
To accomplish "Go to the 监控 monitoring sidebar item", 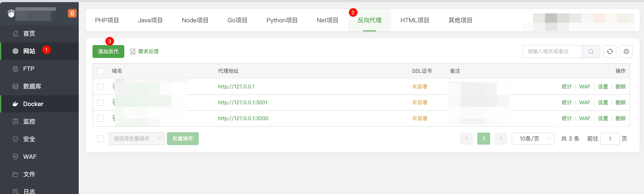I will (x=40, y=121).
